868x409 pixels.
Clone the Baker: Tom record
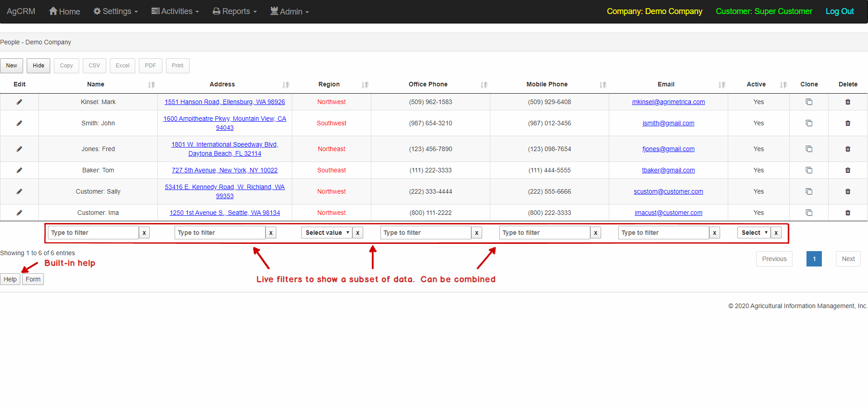click(809, 170)
